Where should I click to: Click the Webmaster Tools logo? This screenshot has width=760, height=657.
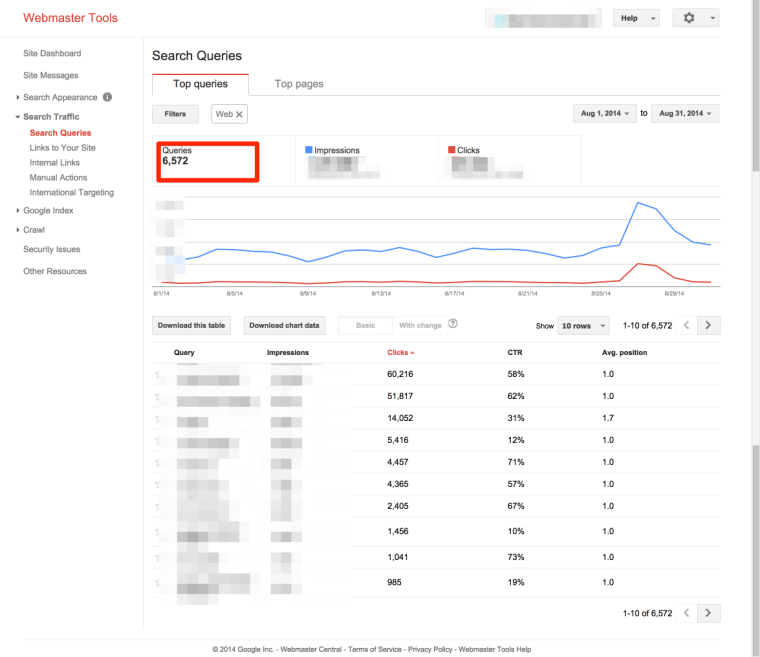point(71,18)
